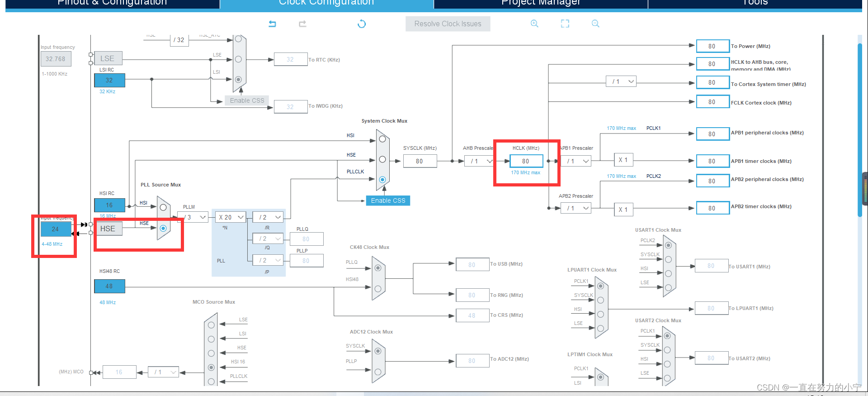Click the HSE clock source block
The width and height of the screenshot is (868, 396).
pyautogui.click(x=108, y=229)
